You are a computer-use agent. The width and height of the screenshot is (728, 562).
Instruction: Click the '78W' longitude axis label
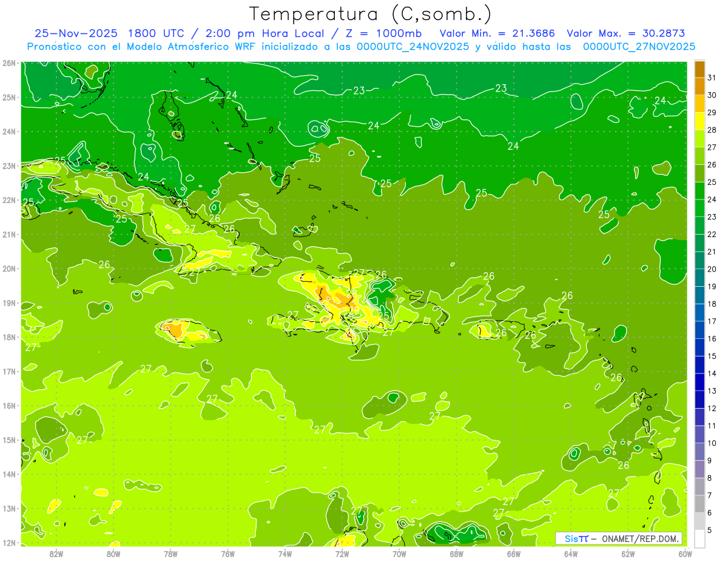click(x=170, y=554)
